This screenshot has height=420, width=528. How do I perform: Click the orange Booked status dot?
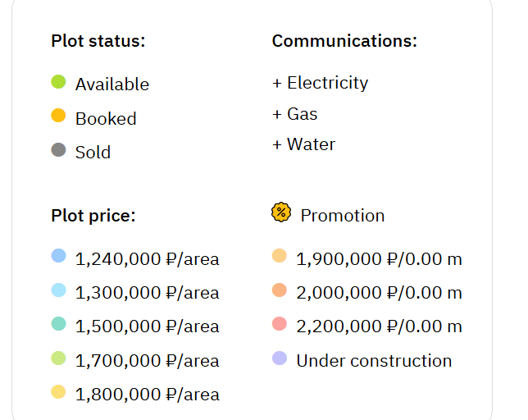pyautogui.click(x=58, y=116)
